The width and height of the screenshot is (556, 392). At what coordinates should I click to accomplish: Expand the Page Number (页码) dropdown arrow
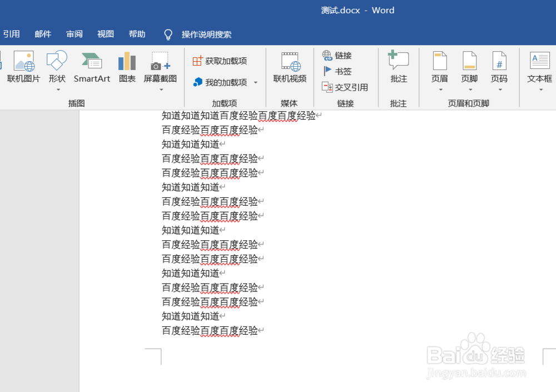point(500,90)
